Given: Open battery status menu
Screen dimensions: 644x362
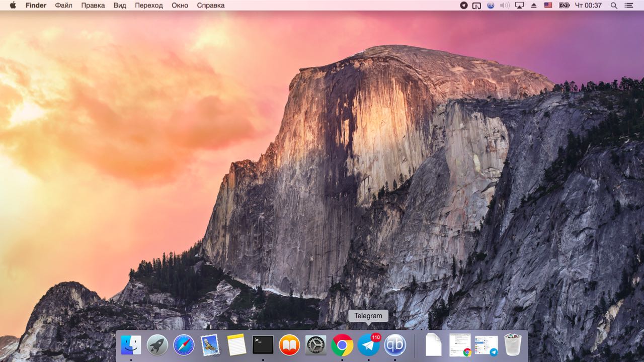Looking at the screenshot, I should click(564, 5).
